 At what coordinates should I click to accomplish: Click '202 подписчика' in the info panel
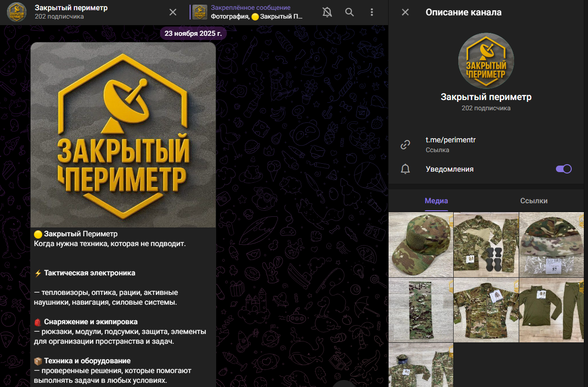point(486,108)
